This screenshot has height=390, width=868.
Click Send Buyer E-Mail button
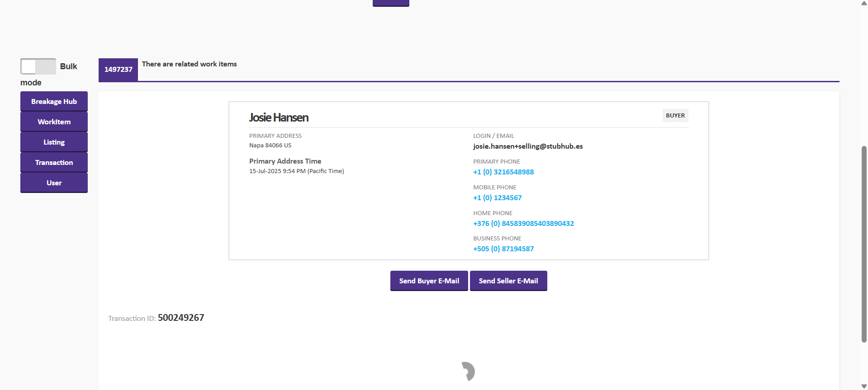click(x=429, y=281)
